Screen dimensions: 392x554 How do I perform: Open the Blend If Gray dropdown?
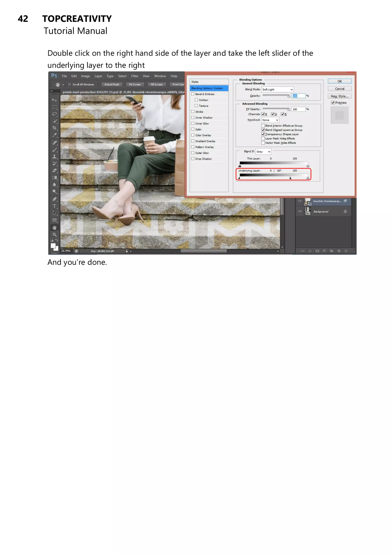(263, 152)
